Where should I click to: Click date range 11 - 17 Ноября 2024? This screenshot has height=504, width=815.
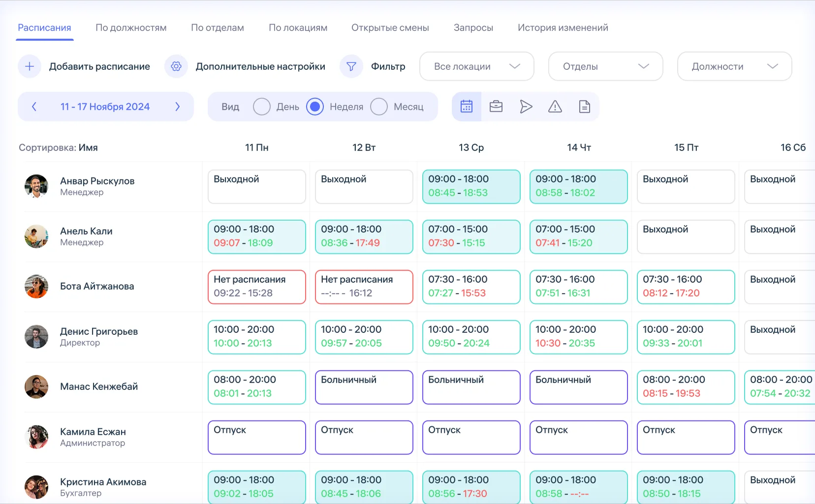(105, 107)
